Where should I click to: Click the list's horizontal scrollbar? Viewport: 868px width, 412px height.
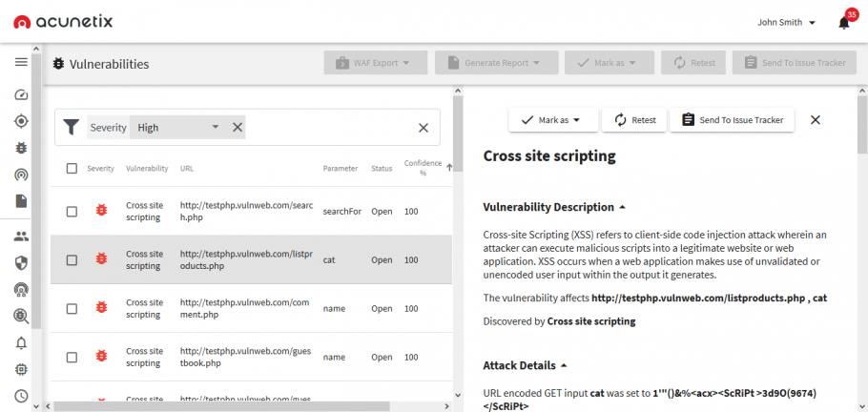click(222, 406)
